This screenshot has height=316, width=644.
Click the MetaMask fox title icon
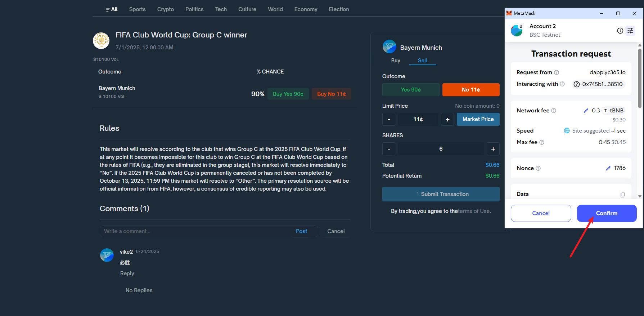pos(509,13)
